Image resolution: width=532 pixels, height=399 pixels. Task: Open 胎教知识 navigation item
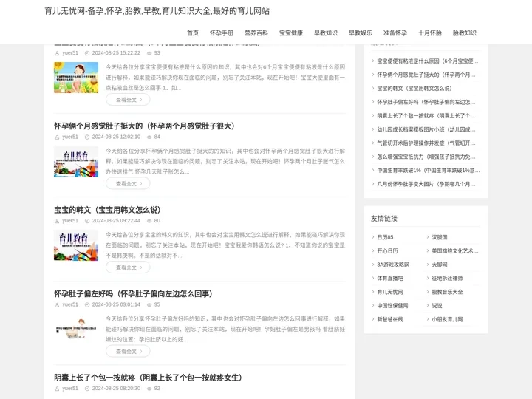pos(465,33)
